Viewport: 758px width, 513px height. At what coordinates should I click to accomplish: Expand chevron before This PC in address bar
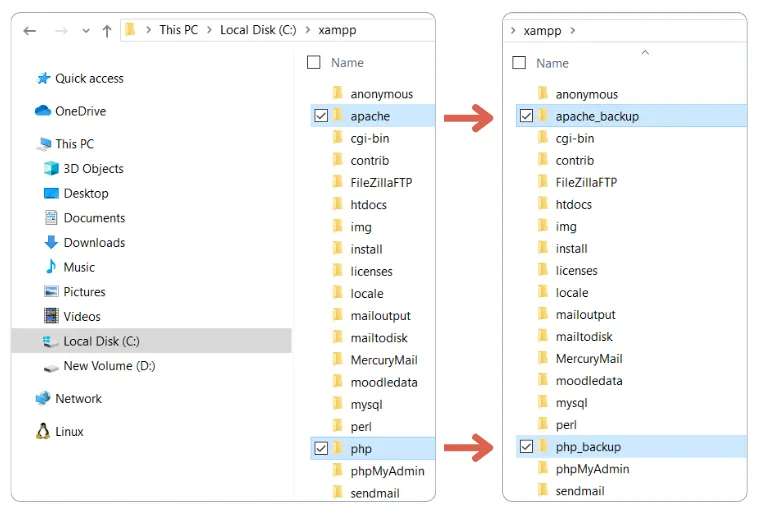(148, 30)
